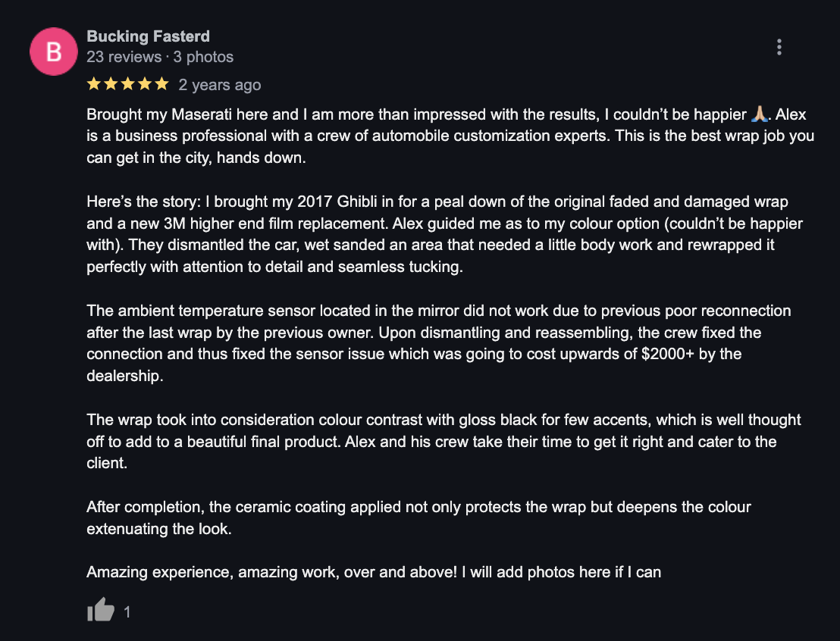The height and width of the screenshot is (641, 840).
Task: Click the ambient temperature sensor paragraph
Action: 439,343
